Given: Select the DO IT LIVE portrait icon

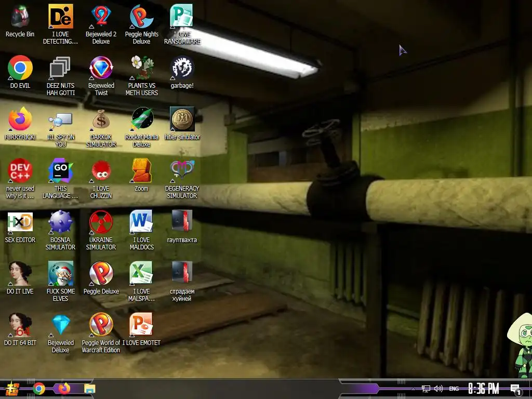Looking at the screenshot, I should pyautogui.click(x=20, y=273).
